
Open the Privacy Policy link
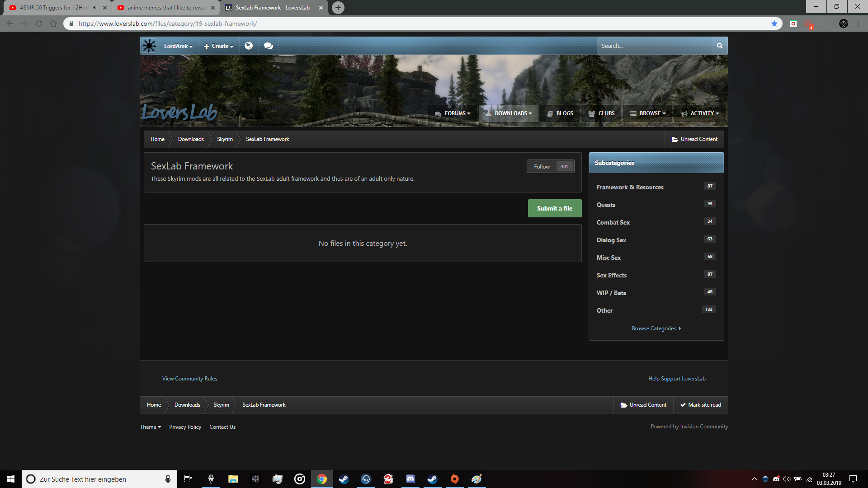[185, 427]
